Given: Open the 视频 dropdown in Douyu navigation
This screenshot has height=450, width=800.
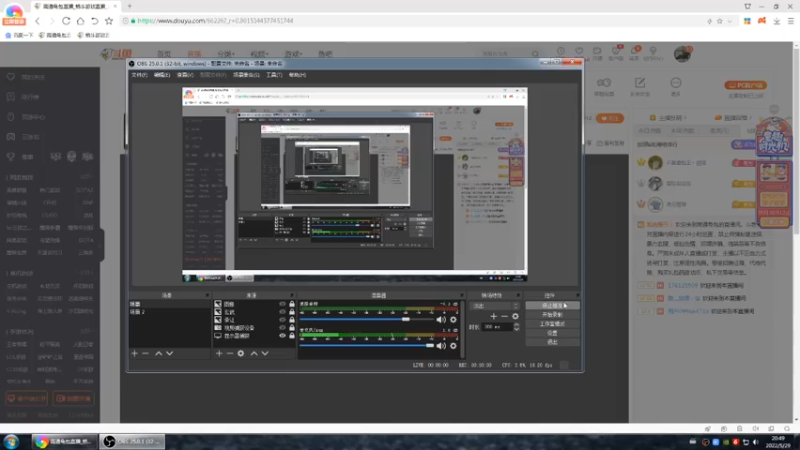Looking at the screenshot, I should [259, 54].
